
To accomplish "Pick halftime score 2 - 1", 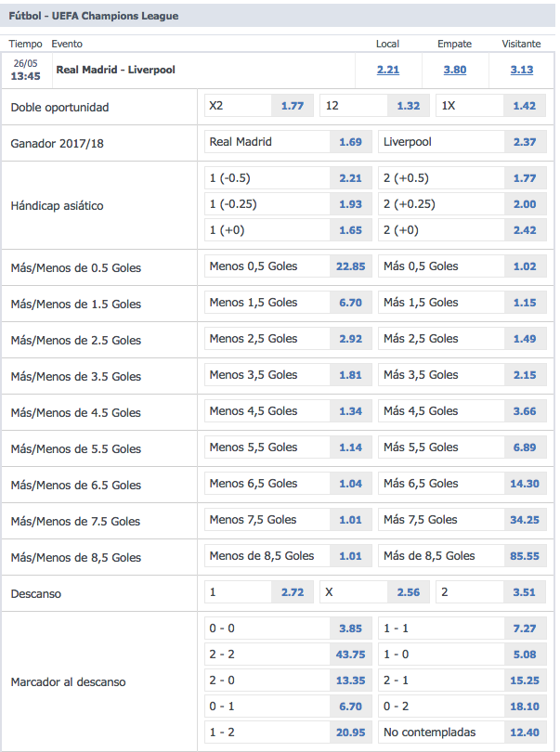I will click(x=524, y=680).
